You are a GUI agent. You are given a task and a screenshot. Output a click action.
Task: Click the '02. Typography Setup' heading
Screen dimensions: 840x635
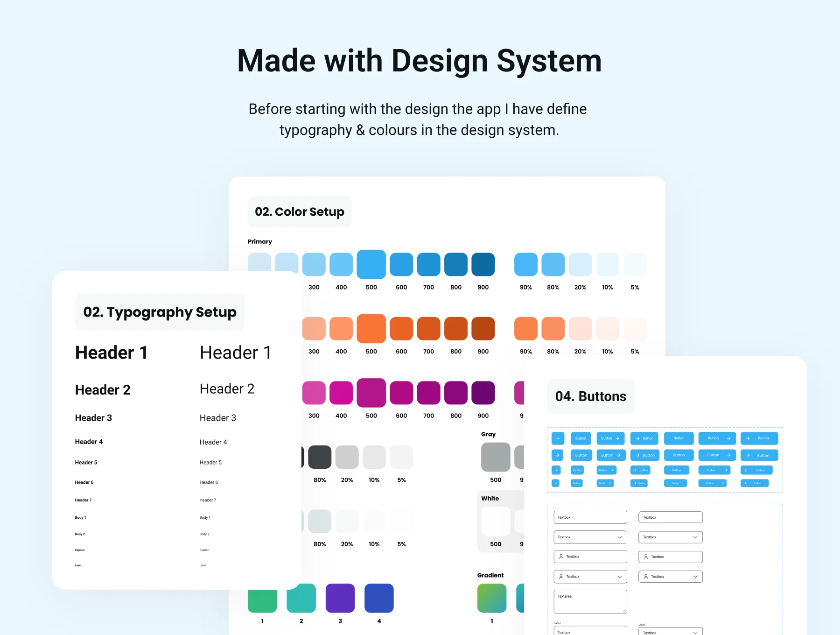[x=160, y=312]
